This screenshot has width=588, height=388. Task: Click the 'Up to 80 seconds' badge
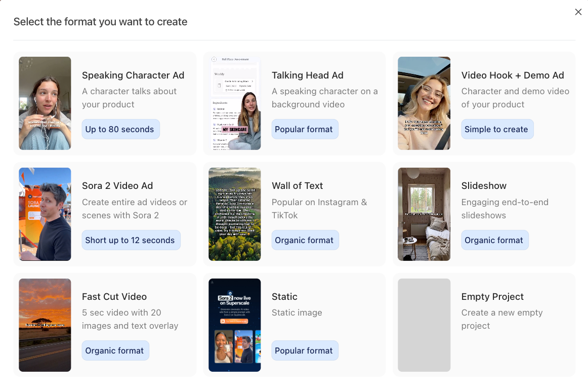(x=120, y=129)
